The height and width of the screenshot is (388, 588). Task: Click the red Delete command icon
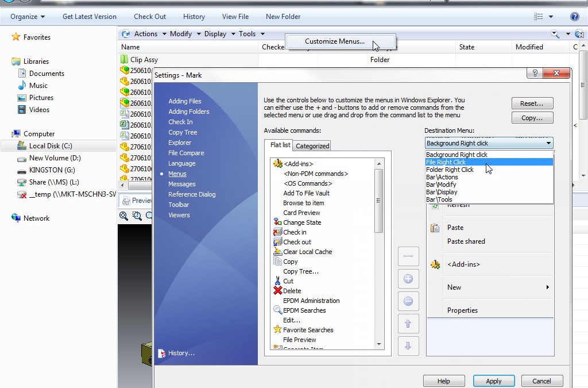point(278,291)
